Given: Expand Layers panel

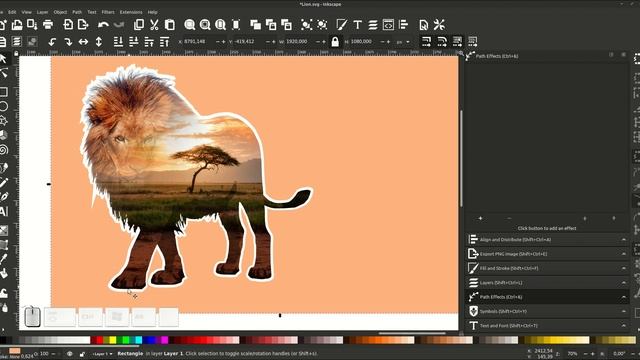Looking at the screenshot, I should [547, 282].
